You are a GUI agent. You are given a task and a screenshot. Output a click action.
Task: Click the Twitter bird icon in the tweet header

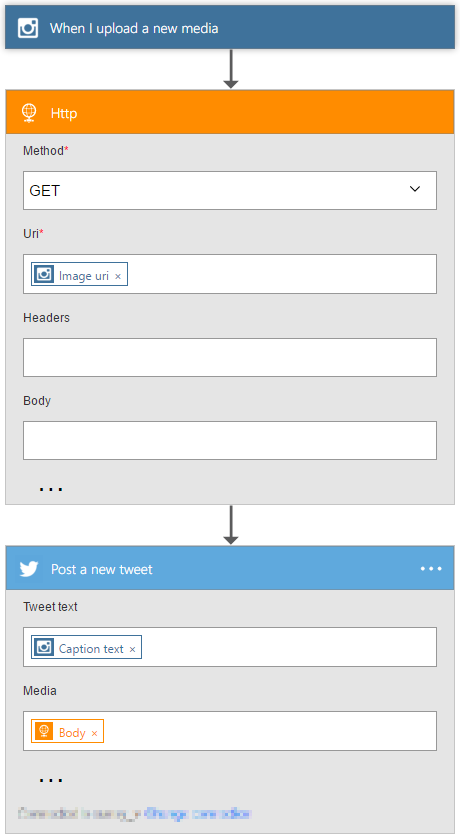pyautogui.click(x=29, y=569)
